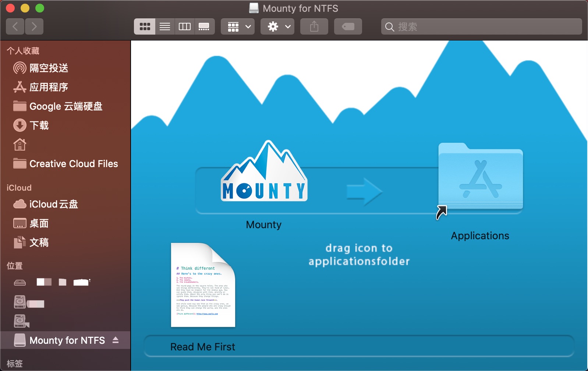Image resolution: width=588 pixels, height=371 pixels.
Task: Open 应用程序 in the sidebar
Action: 65,87
